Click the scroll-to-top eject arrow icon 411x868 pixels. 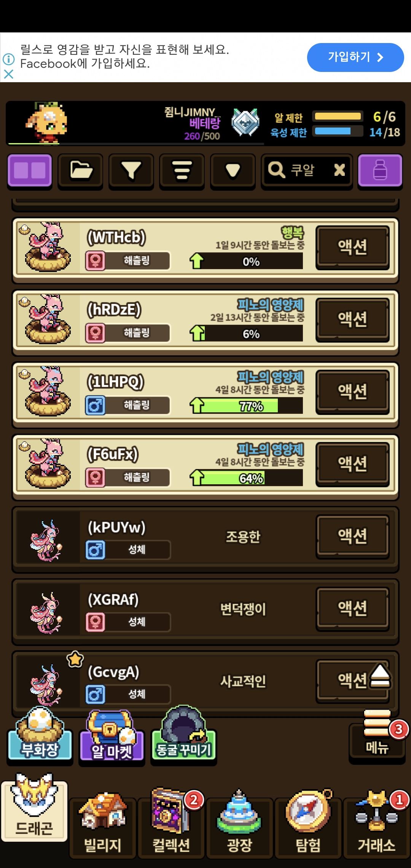tap(380, 676)
